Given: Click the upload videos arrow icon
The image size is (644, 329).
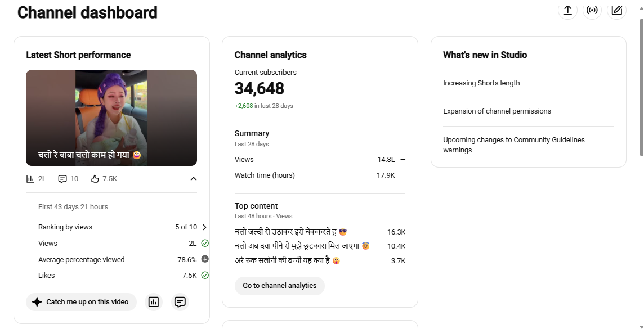Looking at the screenshot, I should point(567,10).
